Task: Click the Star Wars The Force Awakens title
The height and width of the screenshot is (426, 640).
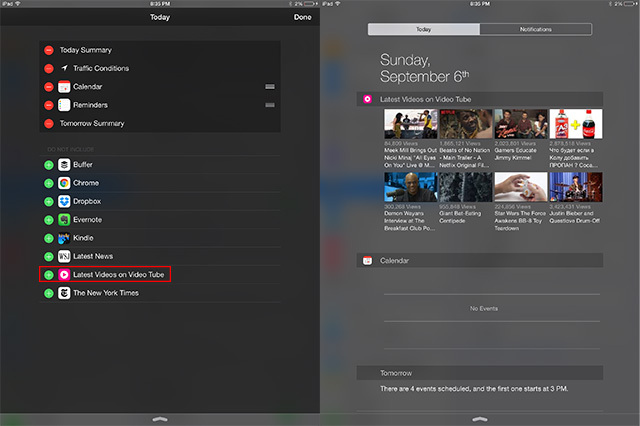Action: pyautogui.click(x=520, y=221)
